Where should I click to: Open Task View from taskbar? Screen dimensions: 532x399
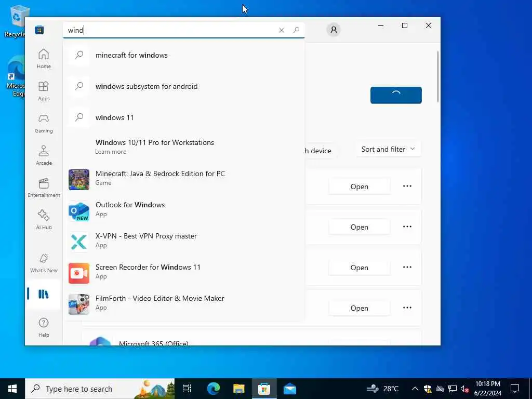187,389
